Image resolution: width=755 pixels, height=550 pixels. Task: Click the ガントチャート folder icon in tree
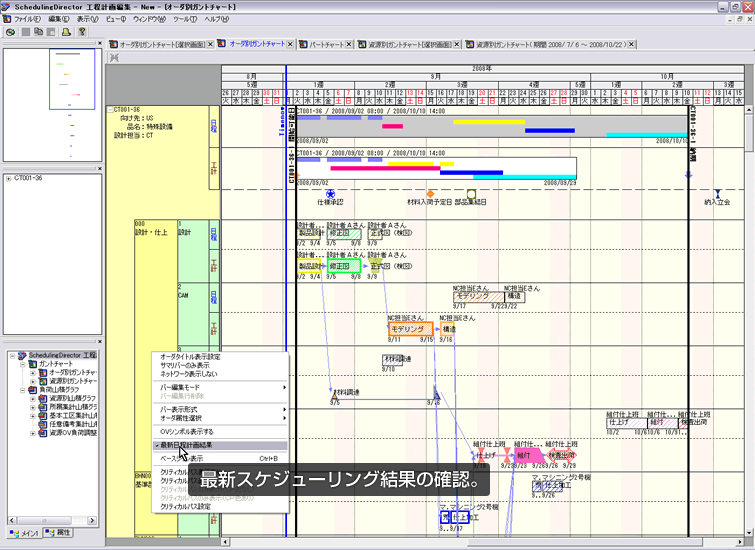pos(33,364)
